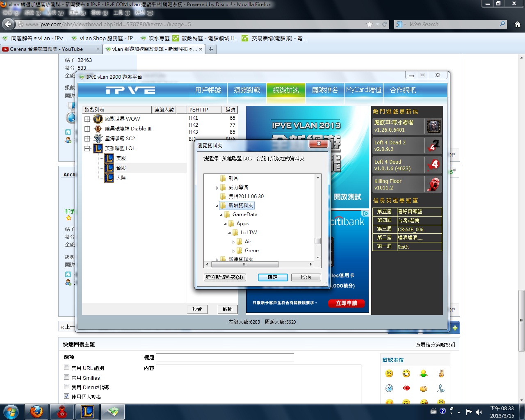Click the 設置 button

point(197,309)
